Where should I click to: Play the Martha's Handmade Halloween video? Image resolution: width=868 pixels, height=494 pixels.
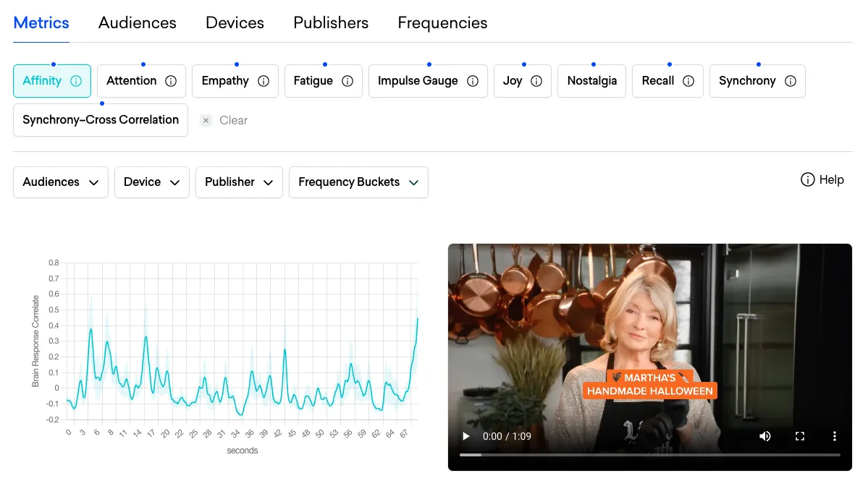tap(465, 436)
